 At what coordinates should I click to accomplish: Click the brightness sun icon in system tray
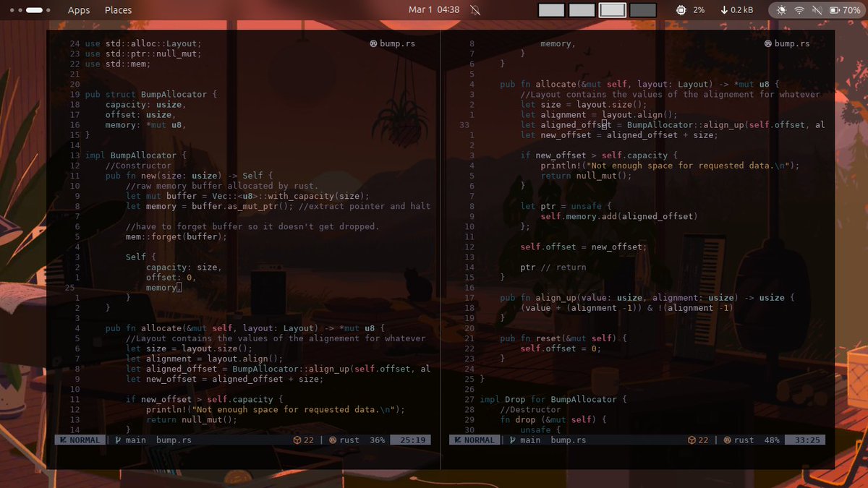[782, 10]
